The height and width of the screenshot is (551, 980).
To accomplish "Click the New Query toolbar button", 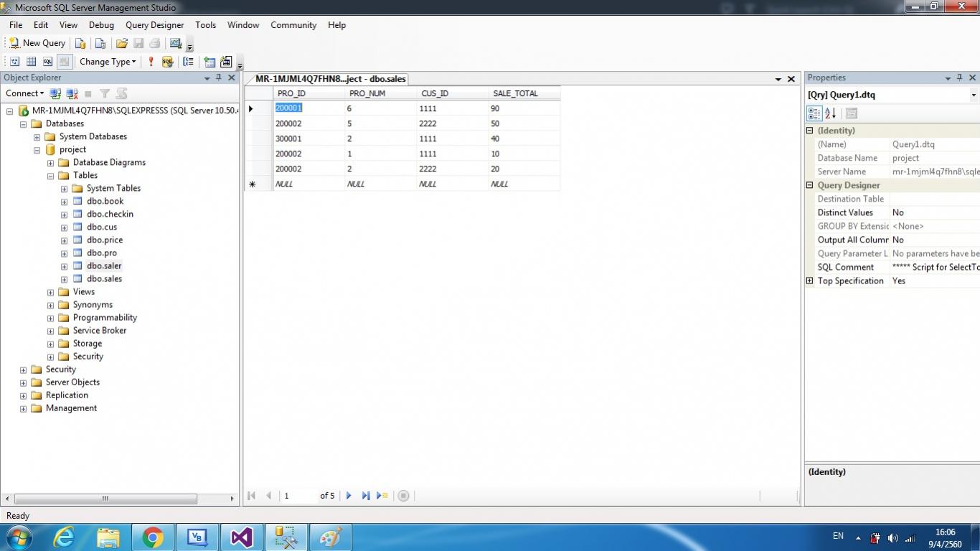I will (x=37, y=43).
